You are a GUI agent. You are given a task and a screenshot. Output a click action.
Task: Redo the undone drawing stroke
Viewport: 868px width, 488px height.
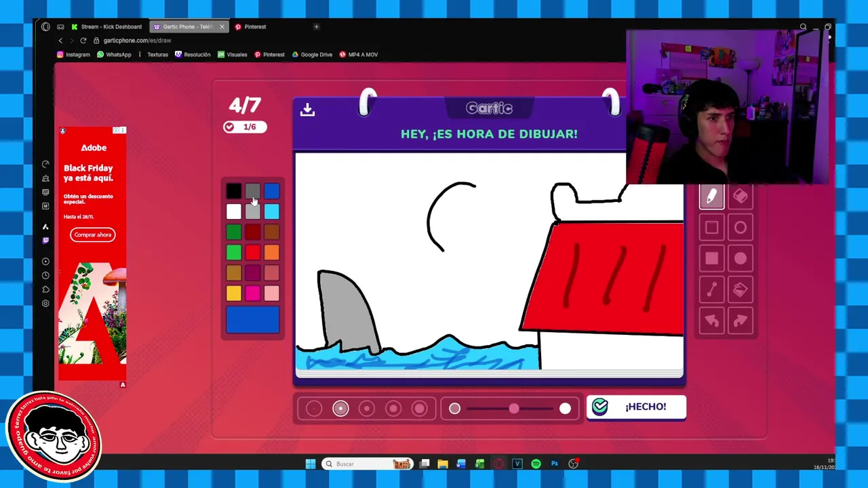point(740,321)
